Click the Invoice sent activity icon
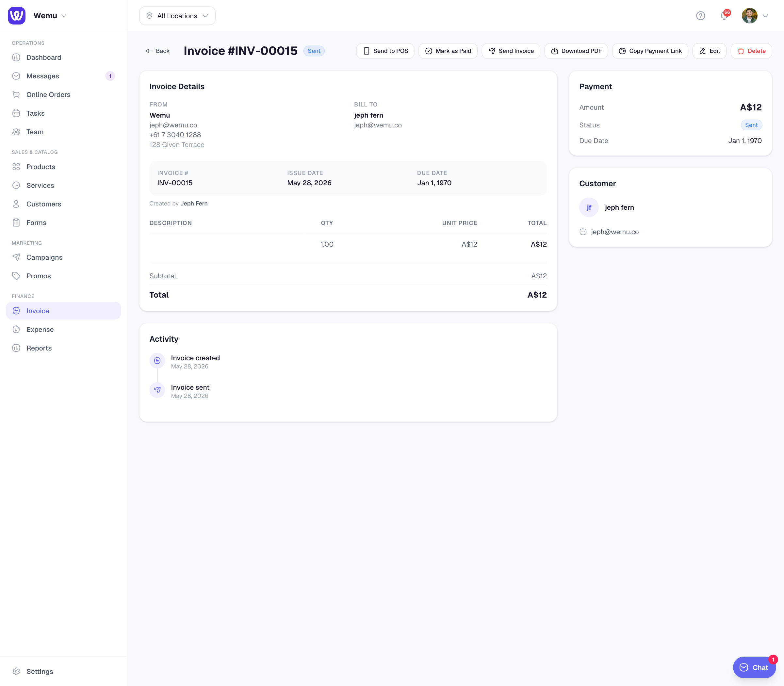784x686 pixels. pyautogui.click(x=157, y=390)
